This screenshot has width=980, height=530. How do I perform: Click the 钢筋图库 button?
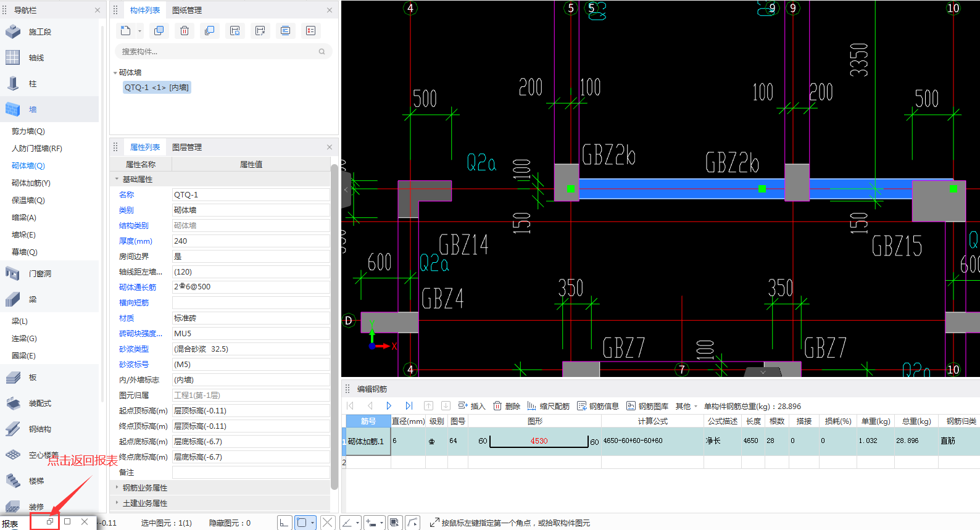[647, 406]
